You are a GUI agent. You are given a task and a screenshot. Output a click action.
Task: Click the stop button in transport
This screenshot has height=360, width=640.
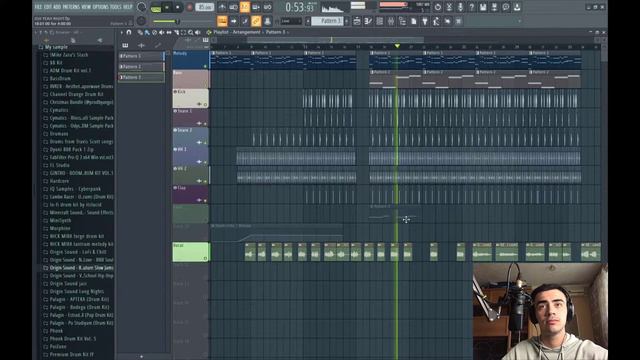178,7
